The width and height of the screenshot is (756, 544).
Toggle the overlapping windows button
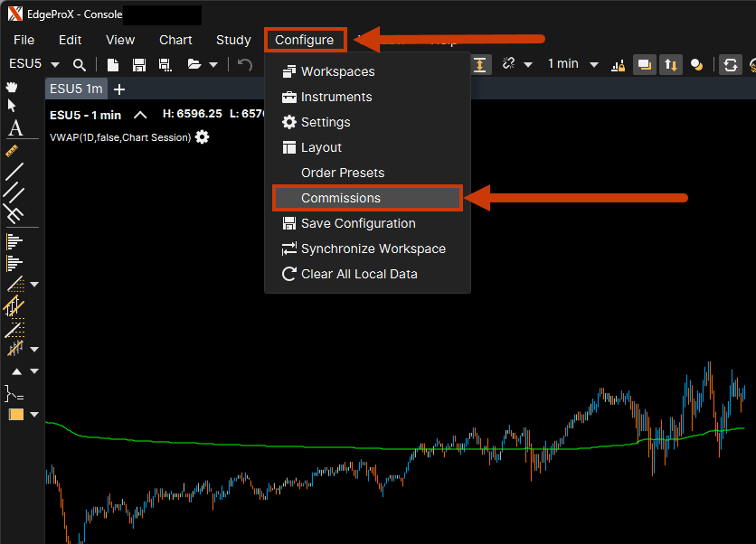click(644, 64)
